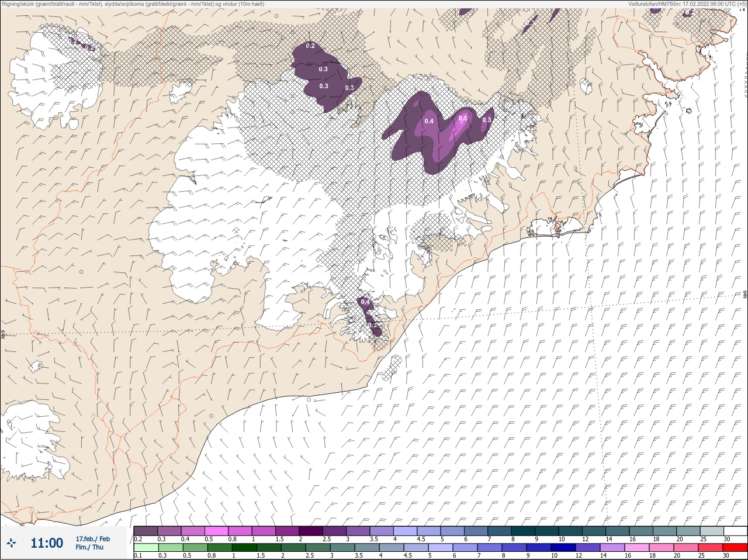
Task: Select the light lavender top-row swatch at 4
Action: [x=405, y=531]
